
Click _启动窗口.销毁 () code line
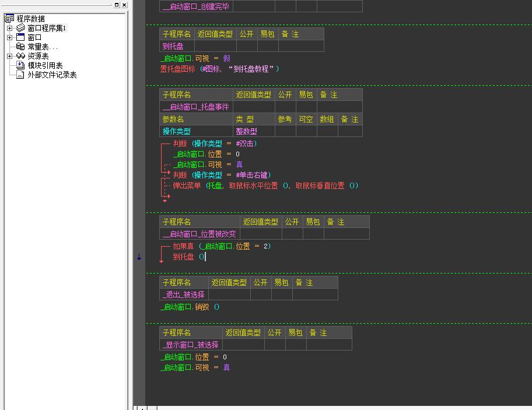click(x=190, y=307)
